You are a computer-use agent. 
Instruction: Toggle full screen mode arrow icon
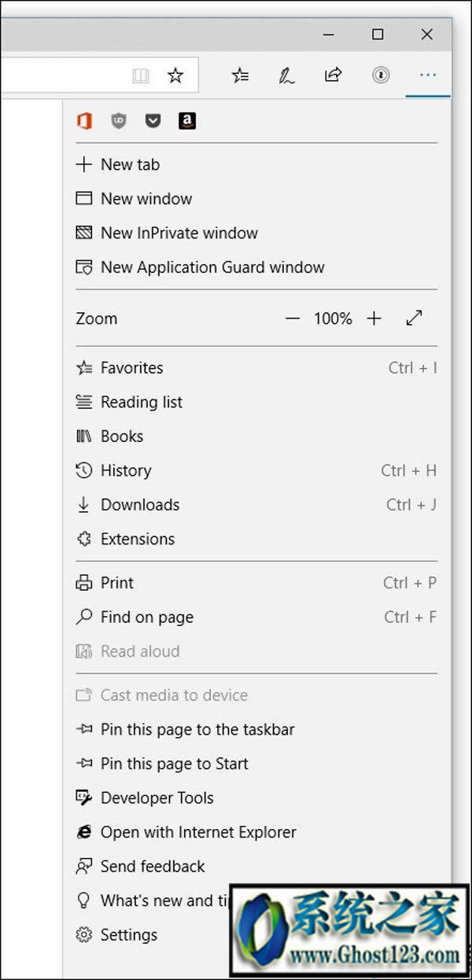(x=414, y=319)
